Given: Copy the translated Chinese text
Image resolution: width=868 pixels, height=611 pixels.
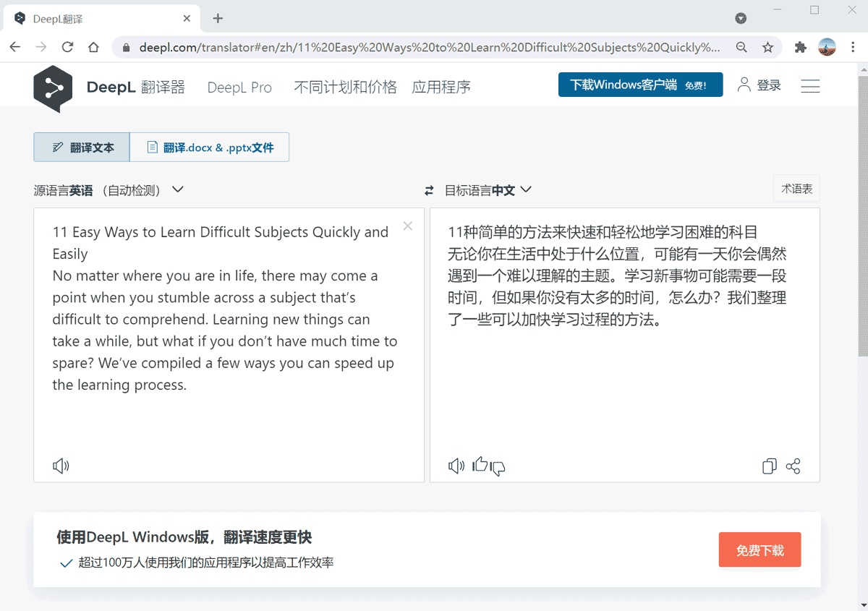Looking at the screenshot, I should [x=769, y=466].
